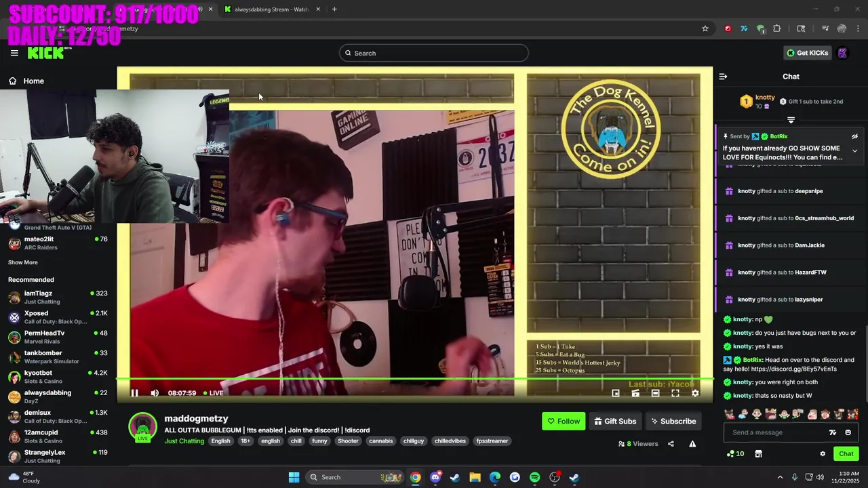Open maddogmetzy's profile avatar
This screenshot has height=488, width=868.
tap(142, 427)
